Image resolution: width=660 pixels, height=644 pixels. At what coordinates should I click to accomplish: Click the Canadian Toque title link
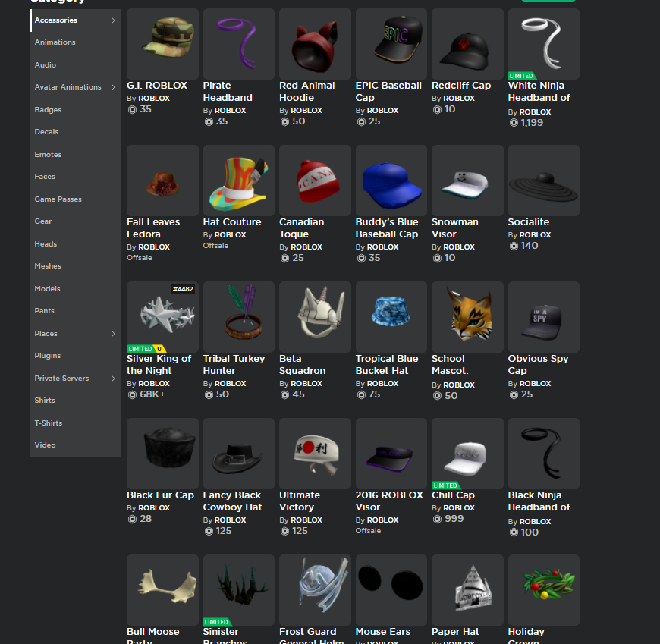point(301,228)
